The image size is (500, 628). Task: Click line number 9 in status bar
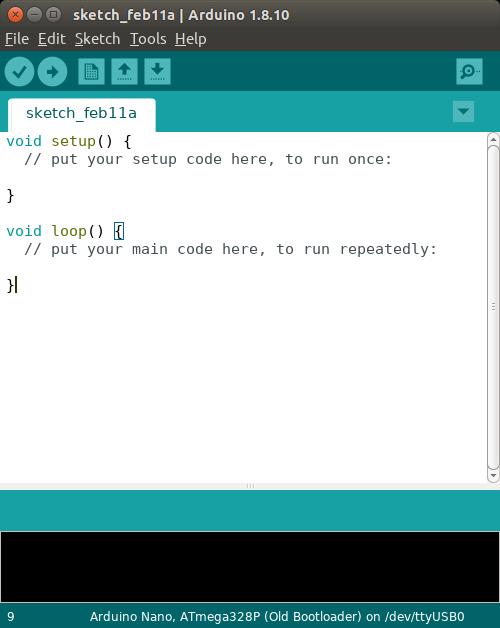coord(11,616)
